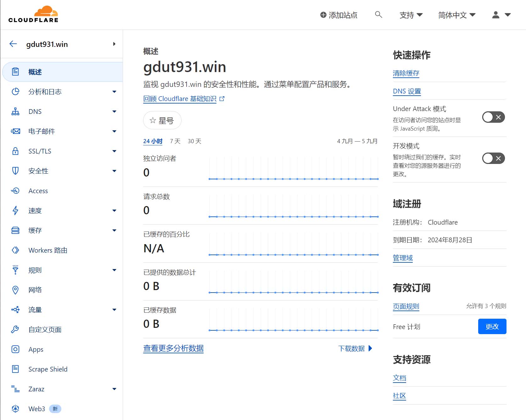The height and width of the screenshot is (420, 526).
Task: Click the 独立访问者 sparkline chart
Action: tap(293, 169)
